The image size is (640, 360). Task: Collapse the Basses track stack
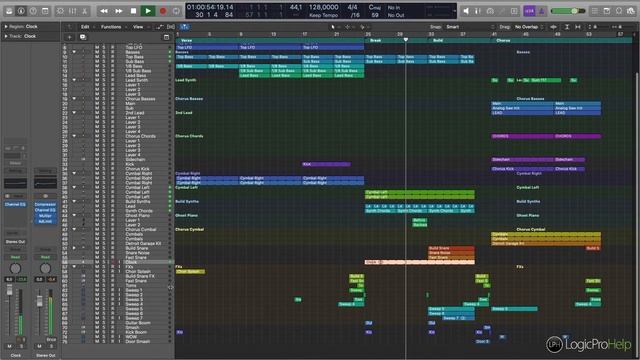(74, 52)
